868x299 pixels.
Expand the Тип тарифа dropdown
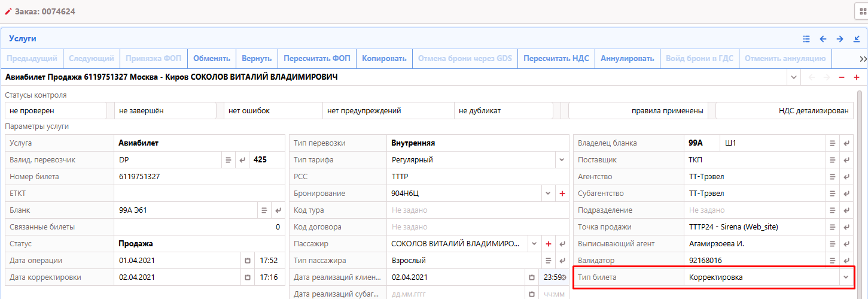point(561,160)
